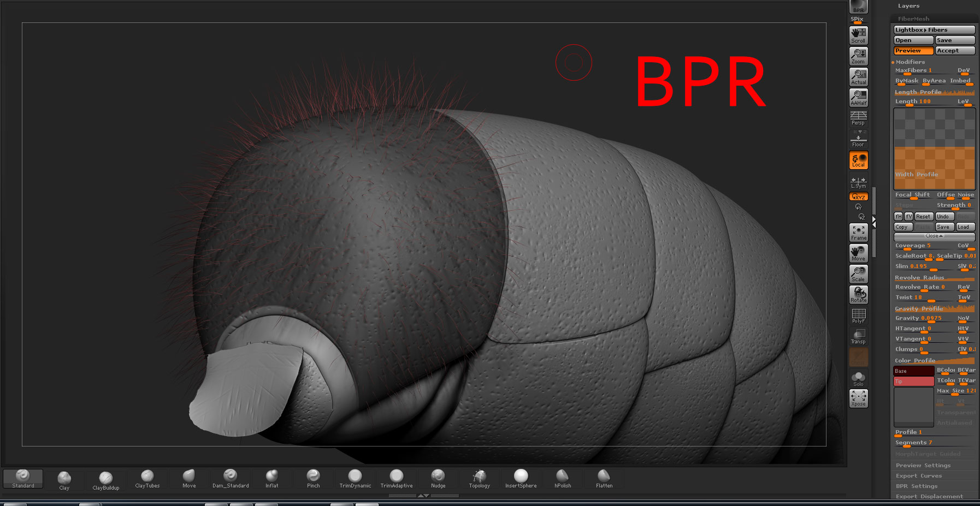Screen dimensions: 980x506
Task: Choose the TrimDynamic brush
Action: pos(355,479)
